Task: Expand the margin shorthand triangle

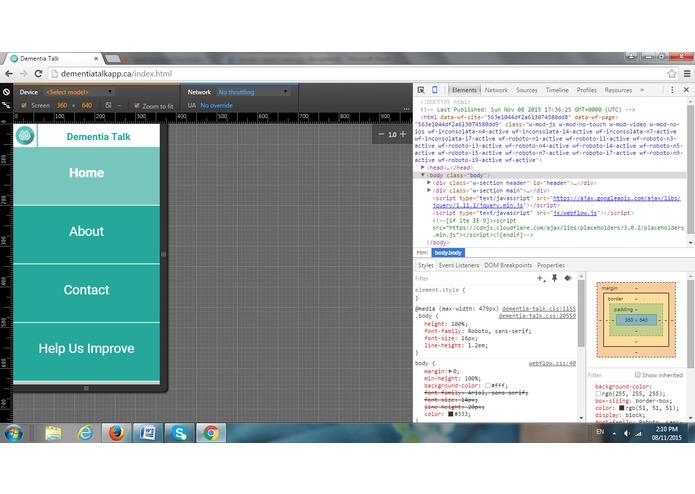Action: [450, 371]
